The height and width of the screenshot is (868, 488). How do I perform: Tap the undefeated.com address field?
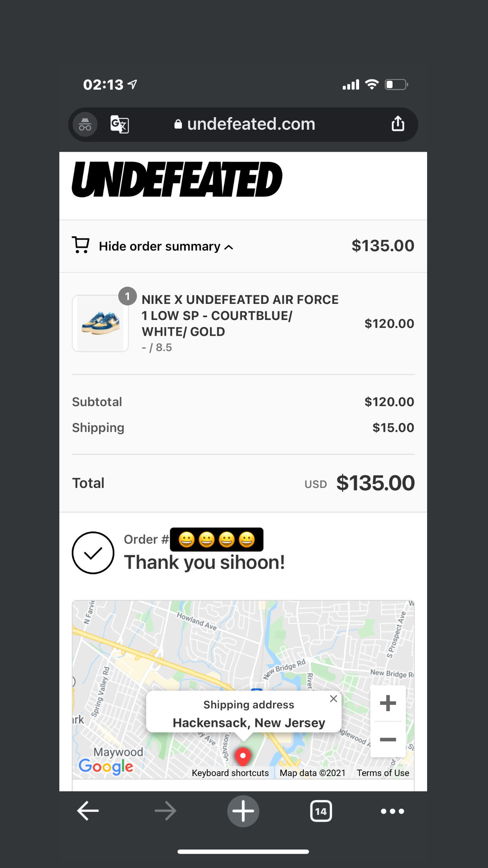[245, 124]
